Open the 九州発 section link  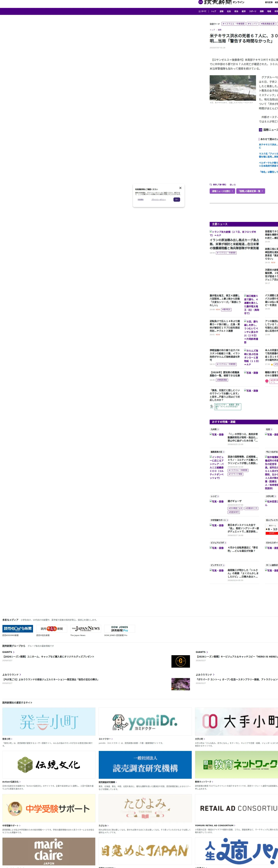[x=215, y=429]
